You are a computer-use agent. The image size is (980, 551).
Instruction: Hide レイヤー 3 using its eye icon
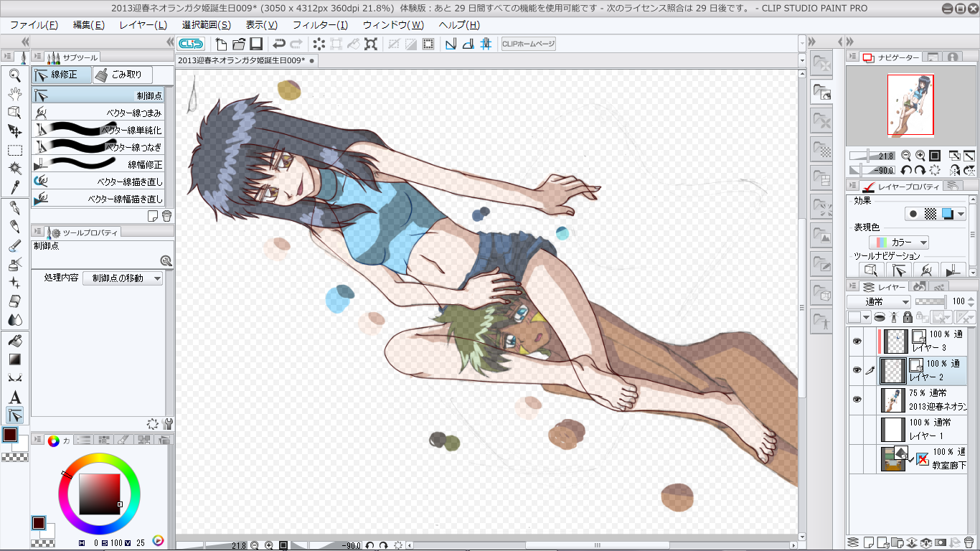[856, 342]
